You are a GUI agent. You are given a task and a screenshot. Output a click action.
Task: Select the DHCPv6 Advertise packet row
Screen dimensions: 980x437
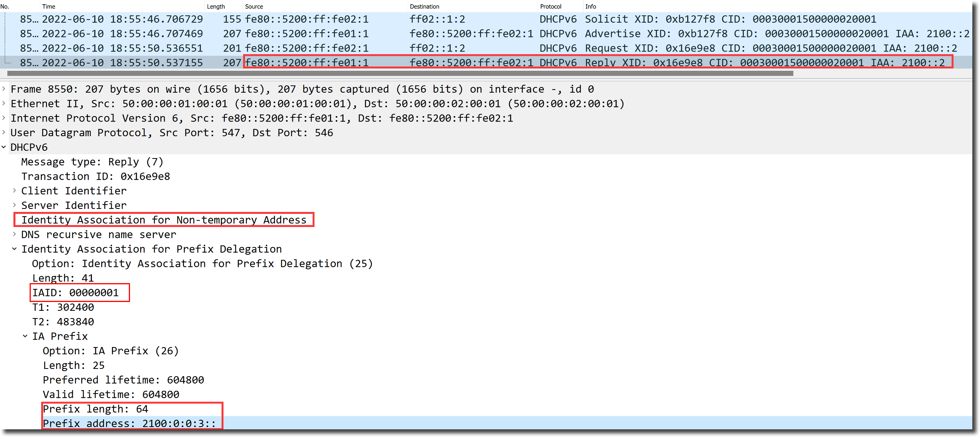tap(462, 34)
